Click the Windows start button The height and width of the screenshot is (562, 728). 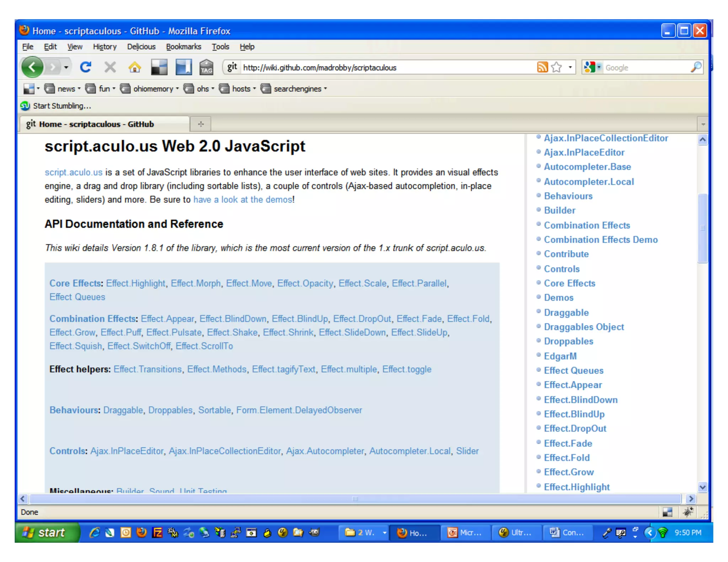point(47,533)
